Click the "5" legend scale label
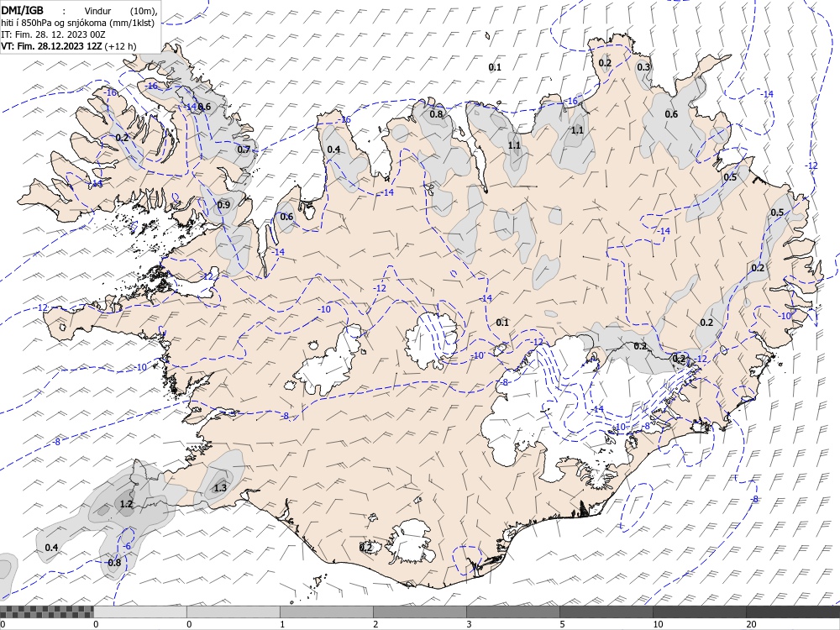Viewport: 840px width, 630px height. click(x=562, y=624)
